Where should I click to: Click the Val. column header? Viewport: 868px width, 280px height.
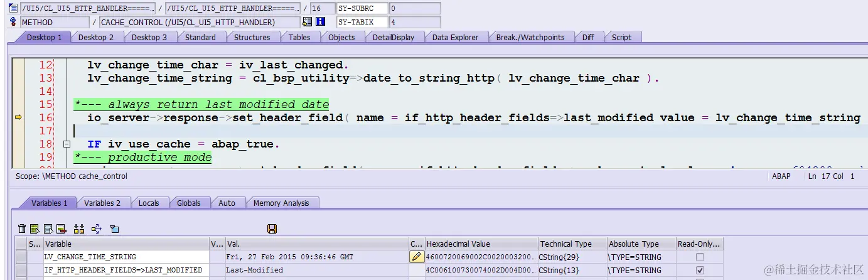coord(316,244)
